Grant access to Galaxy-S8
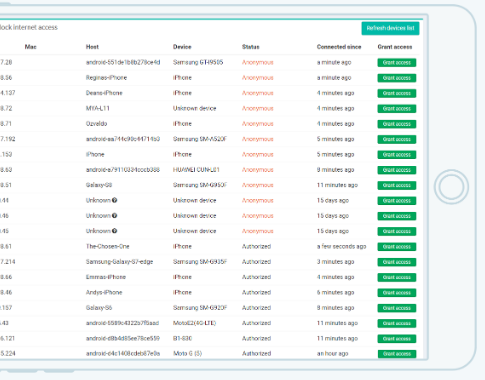Image resolution: width=485 pixels, height=380 pixels. click(397, 185)
